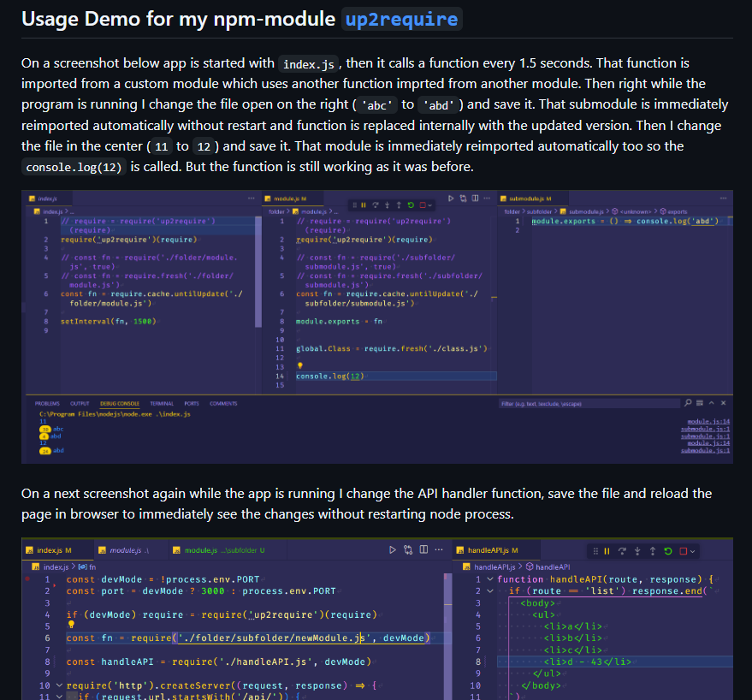In first screenshot, open the TERMINAL panel tab
This screenshot has height=700, width=752.
[x=162, y=404]
